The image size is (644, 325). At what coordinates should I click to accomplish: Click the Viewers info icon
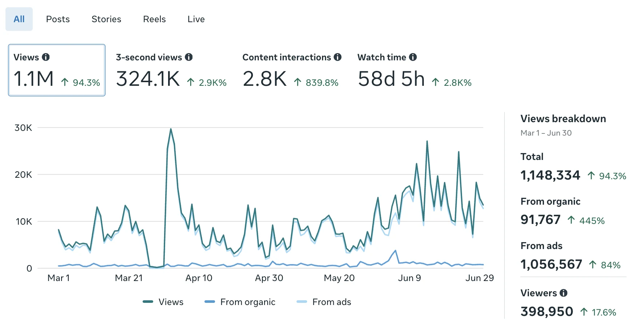pos(564,293)
